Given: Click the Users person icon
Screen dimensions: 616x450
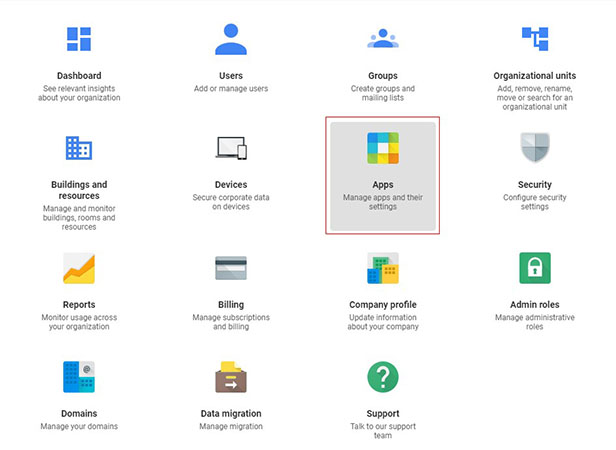Looking at the screenshot, I should (231, 39).
